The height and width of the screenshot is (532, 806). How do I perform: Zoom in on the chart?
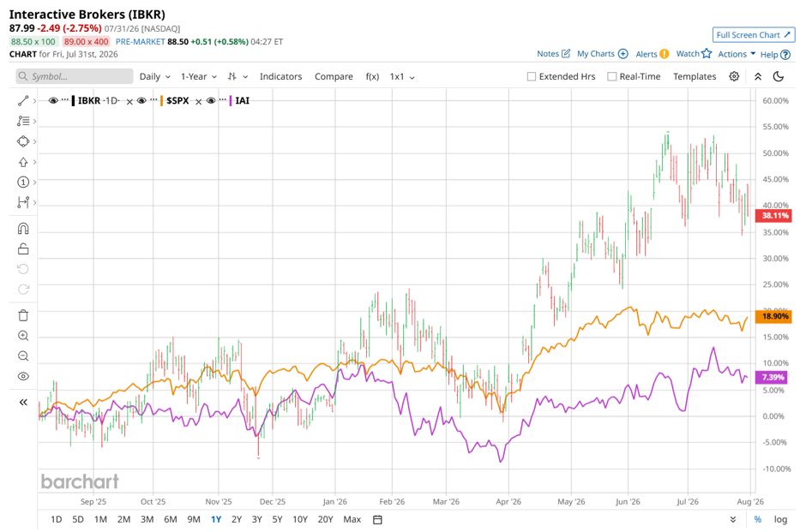tap(23, 336)
